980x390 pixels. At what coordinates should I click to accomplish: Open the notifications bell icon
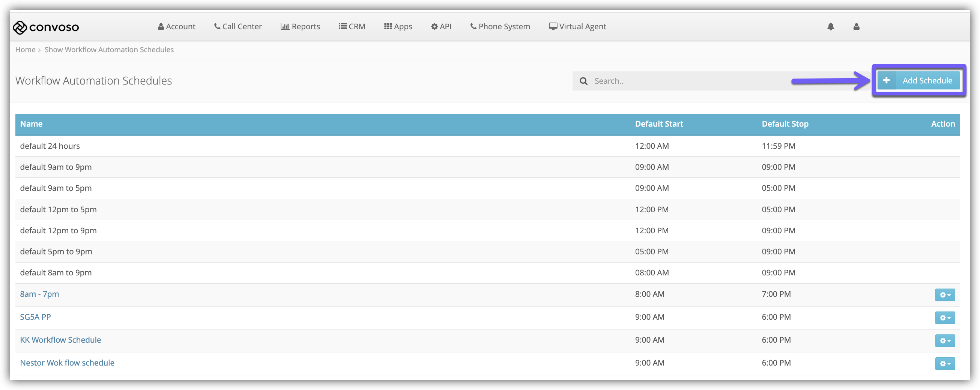pyautogui.click(x=831, y=27)
